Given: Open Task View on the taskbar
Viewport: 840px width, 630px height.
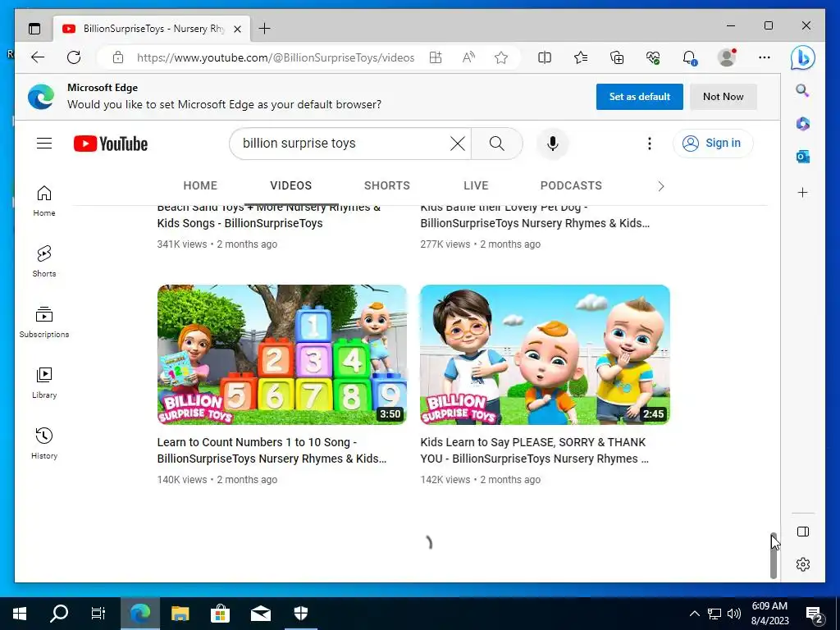Looking at the screenshot, I should 98,613.
